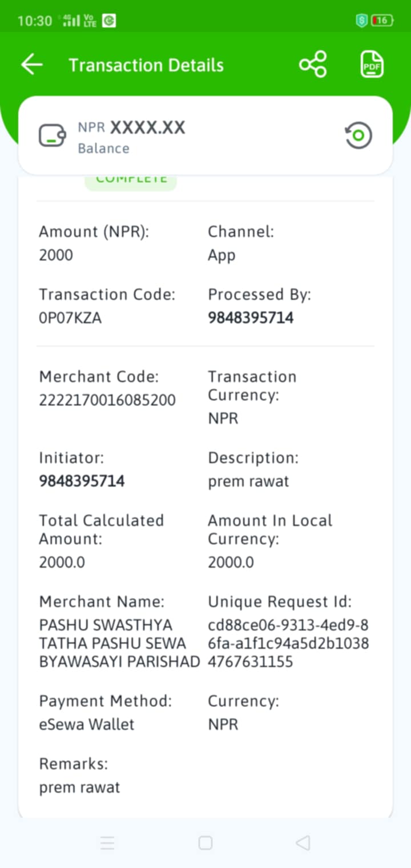Tap the battery indicator in status bar
Image resolution: width=411 pixels, height=868 pixels.
382,21
